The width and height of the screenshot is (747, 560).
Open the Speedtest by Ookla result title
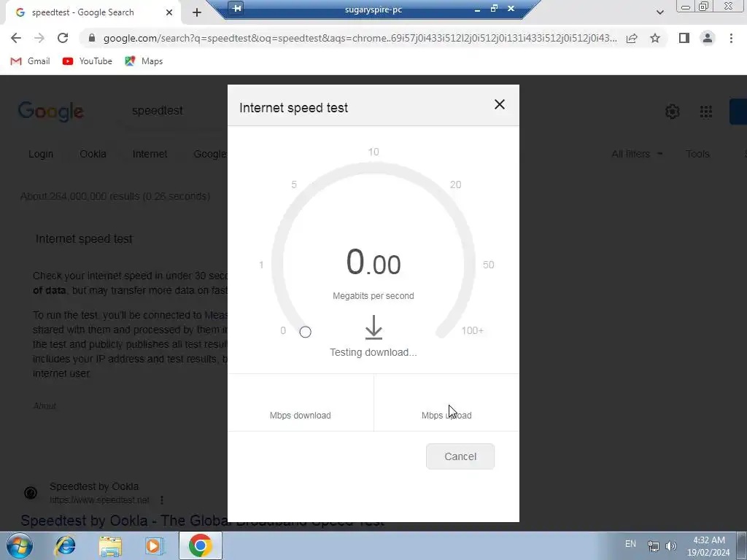click(203, 521)
